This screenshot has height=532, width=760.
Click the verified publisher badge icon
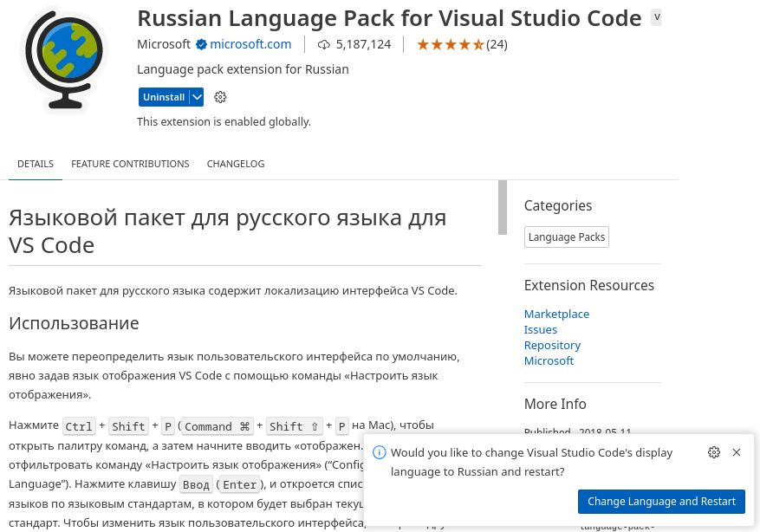coord(201,44)
